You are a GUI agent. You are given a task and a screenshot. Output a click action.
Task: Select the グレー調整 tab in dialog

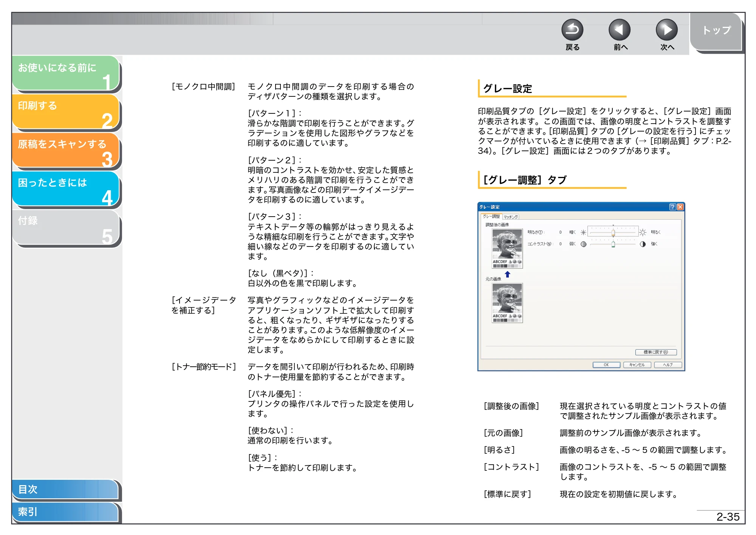coord(491,216)
